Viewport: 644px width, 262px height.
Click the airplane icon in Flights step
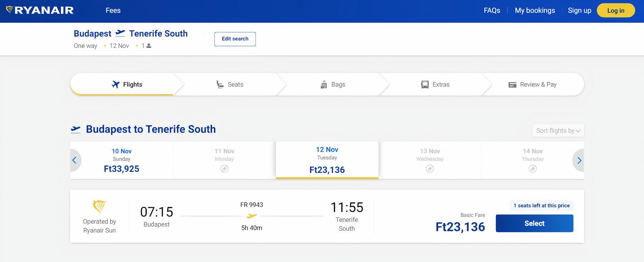[x=116, y=84]
